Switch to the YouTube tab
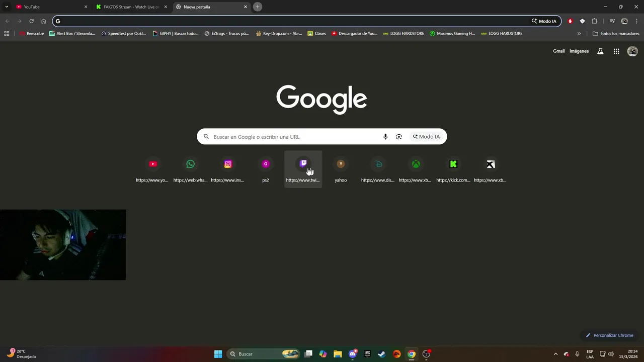 (x=50, y=7)
